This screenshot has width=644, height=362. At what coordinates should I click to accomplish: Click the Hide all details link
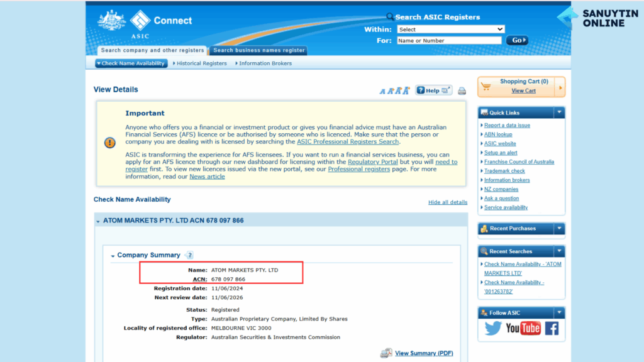click(x=448, y=202)
